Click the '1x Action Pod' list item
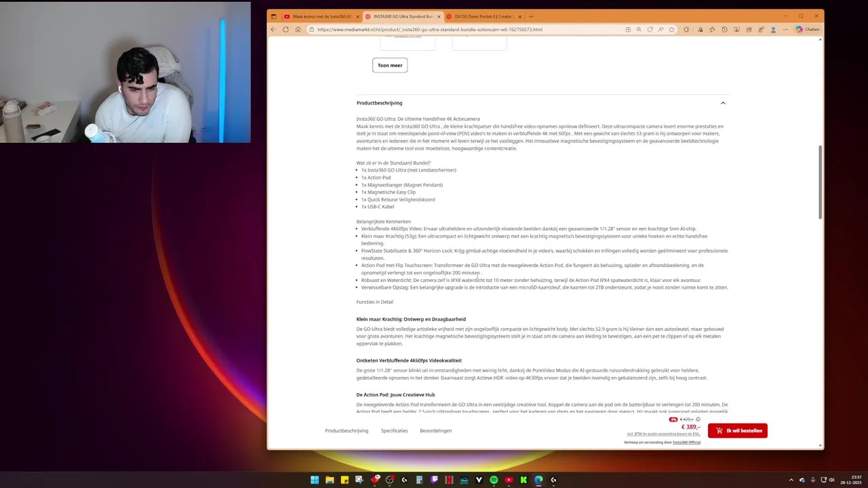 [x=376, y=178]
